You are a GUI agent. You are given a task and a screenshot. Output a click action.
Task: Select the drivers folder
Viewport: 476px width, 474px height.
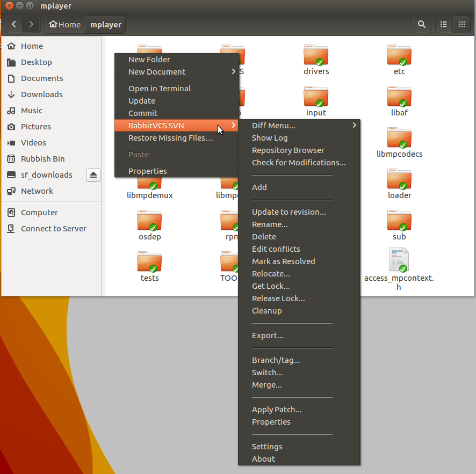[316, 60]
